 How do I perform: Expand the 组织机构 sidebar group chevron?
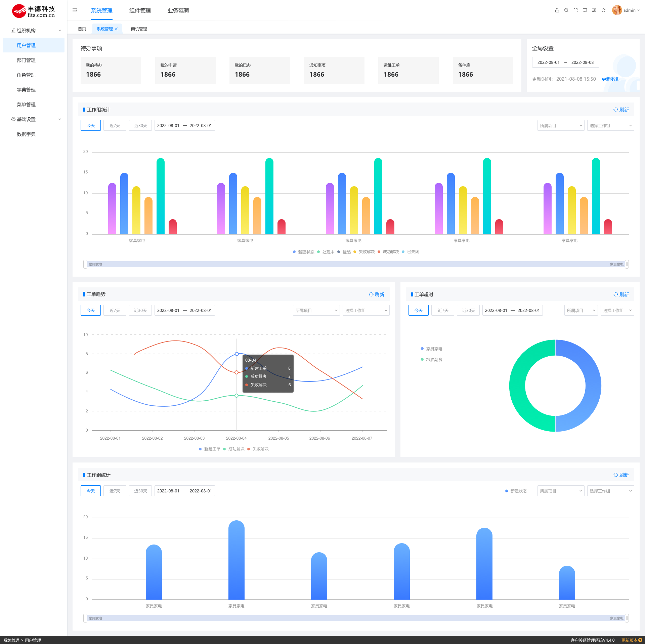tap(60, 31)
